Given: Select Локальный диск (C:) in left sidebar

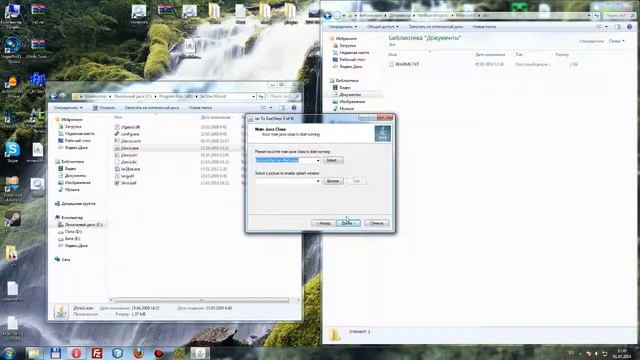Looking at the screenshot, I should pyautogui.click(x=84, y=224).
